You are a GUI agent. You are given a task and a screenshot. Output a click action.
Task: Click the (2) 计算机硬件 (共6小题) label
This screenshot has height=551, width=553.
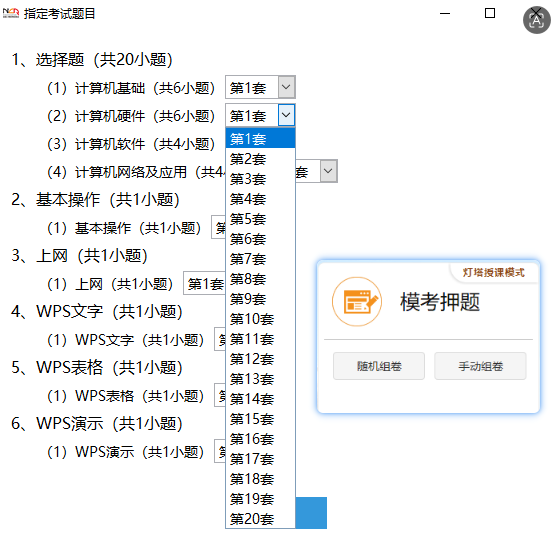(131, 116)
